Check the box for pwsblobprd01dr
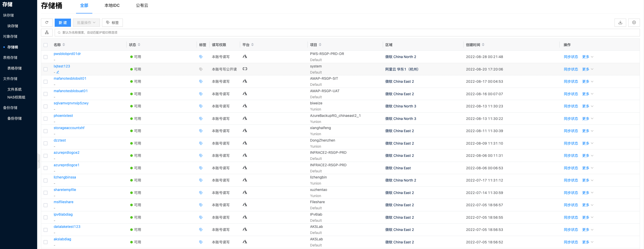 (46, 57)
